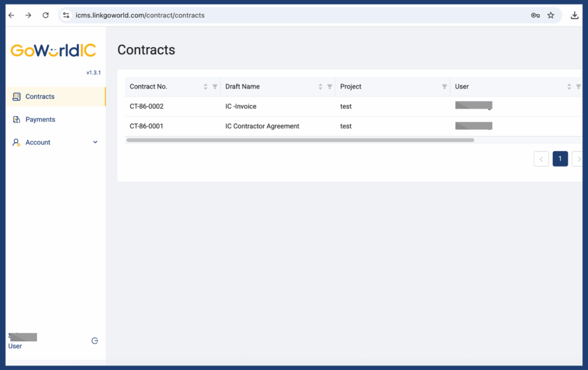588x370 pixels.
Task: Click the Account person icon
Action: pos(16,142)
